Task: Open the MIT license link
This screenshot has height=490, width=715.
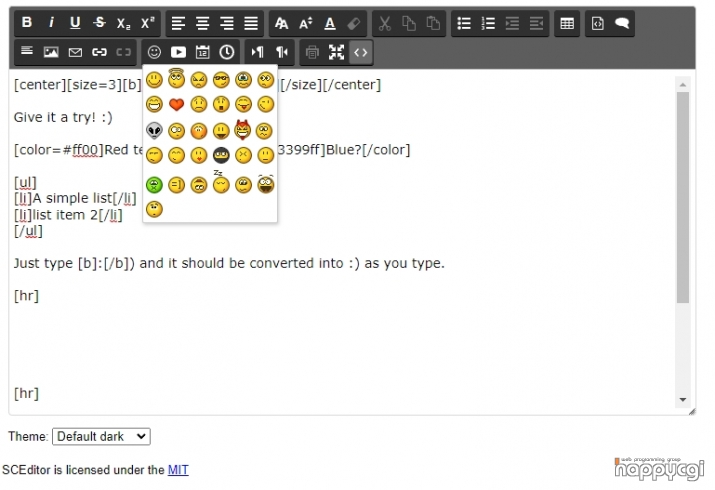Action: coord(178,470)
